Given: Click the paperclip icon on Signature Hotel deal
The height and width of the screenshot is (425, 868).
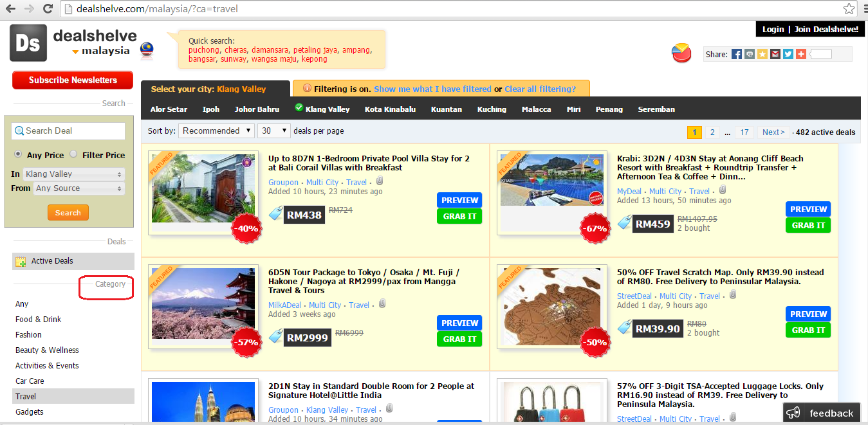Looking at the screenshot, I should pos(389,409).
